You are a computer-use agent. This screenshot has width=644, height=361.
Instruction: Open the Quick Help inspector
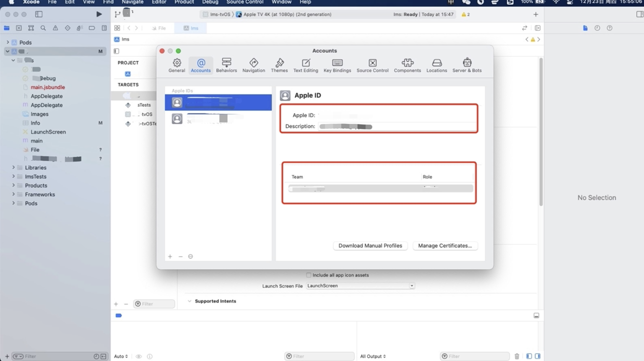click(609, 28)
